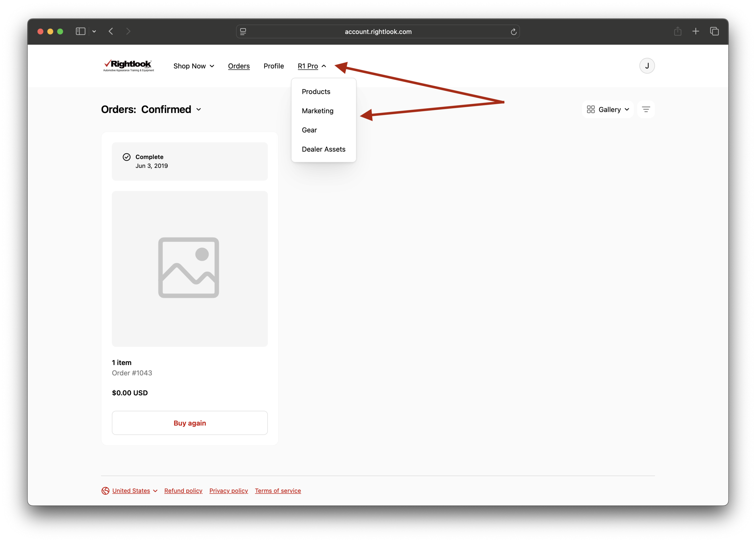Show tab overview icon

pyautogui.click(x=714, y=31)
